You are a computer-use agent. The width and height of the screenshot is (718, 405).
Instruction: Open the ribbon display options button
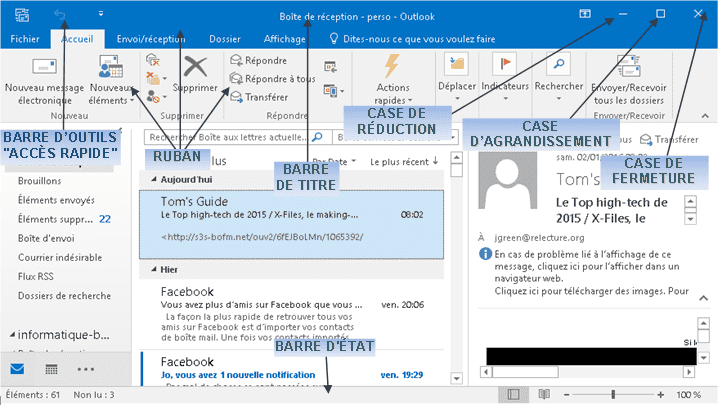[x=585, y=14]
